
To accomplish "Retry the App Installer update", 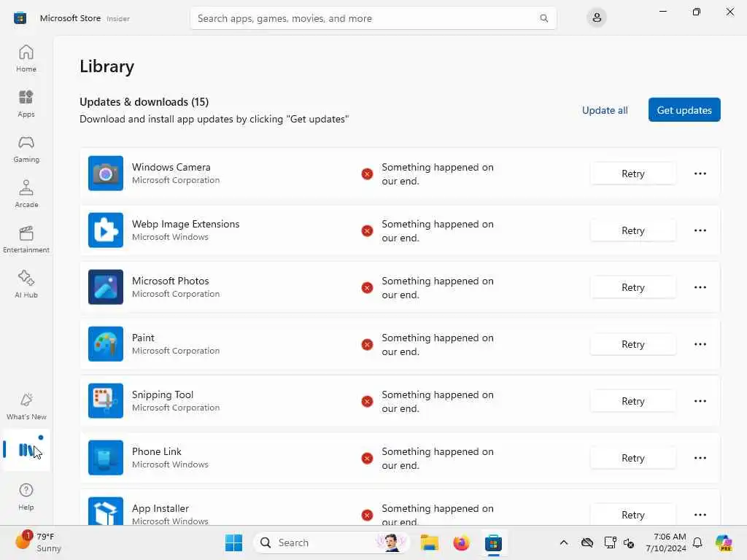I will tap(632, 515).
